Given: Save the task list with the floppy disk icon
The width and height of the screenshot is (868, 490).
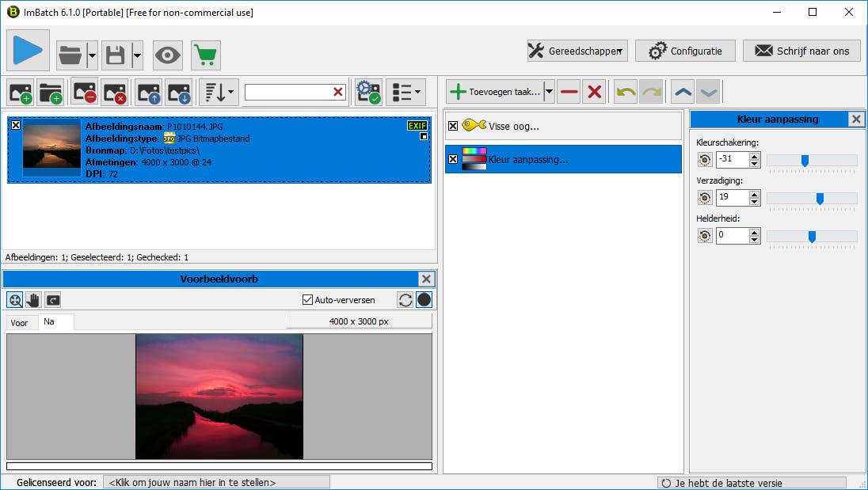Looking at the screenshot, I should pos(115,55).
